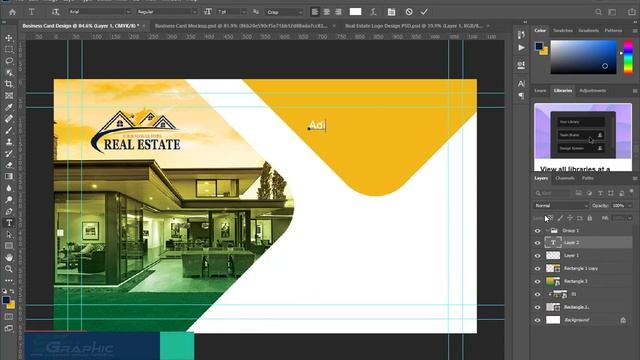This screenshot has height=360, width=640.
Task: Open Real Estate Logo Design document tab
Action: click(413, 26)
